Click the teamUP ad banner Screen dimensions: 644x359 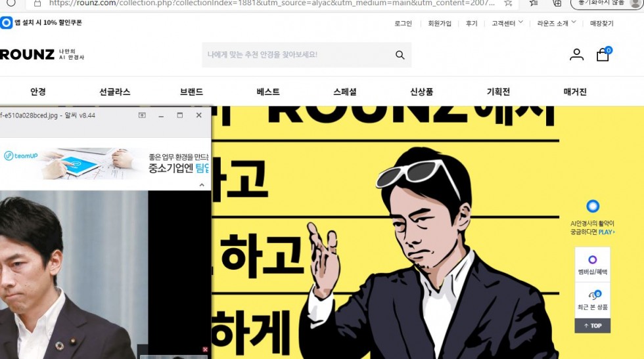pos(105,163)
